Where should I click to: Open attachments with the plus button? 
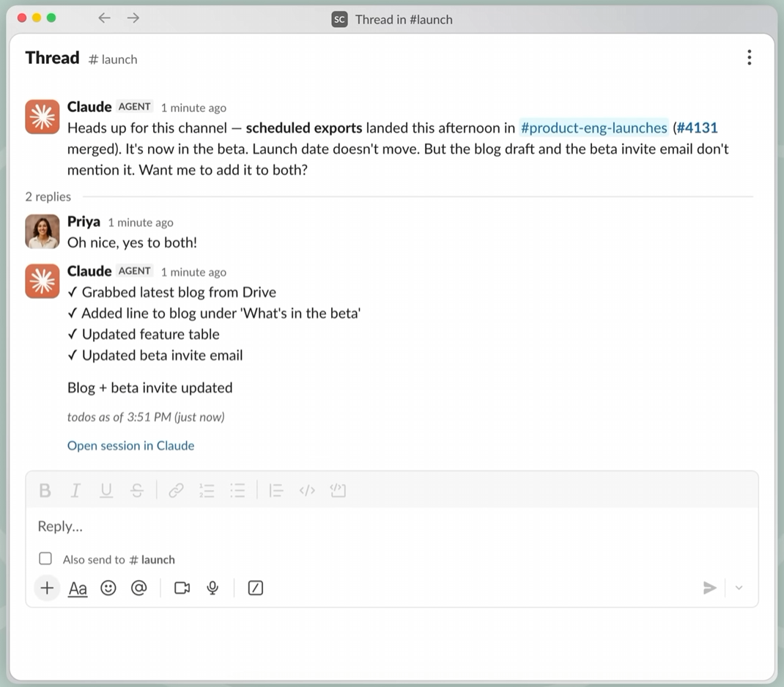point(47,588)
